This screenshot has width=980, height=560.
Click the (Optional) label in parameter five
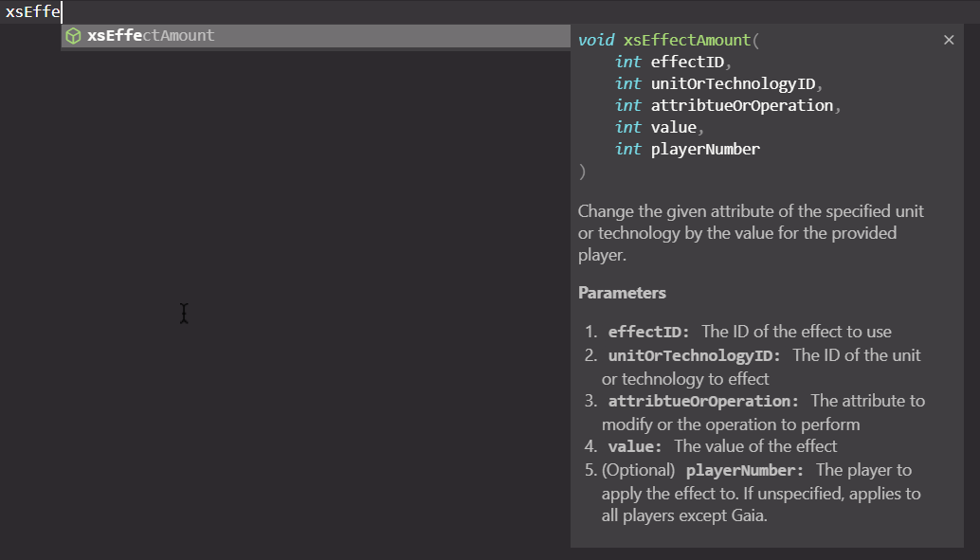(x=638, y=471)
